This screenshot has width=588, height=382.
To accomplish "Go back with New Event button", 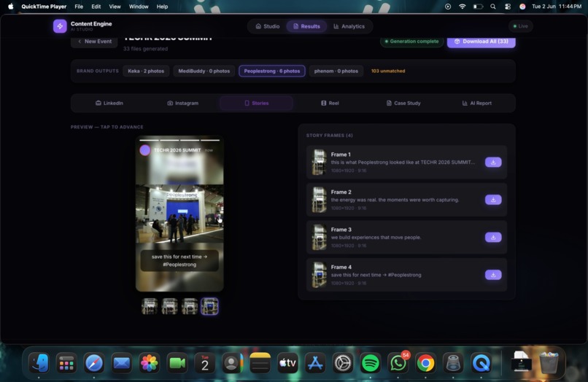I will (x=95, y=42).
